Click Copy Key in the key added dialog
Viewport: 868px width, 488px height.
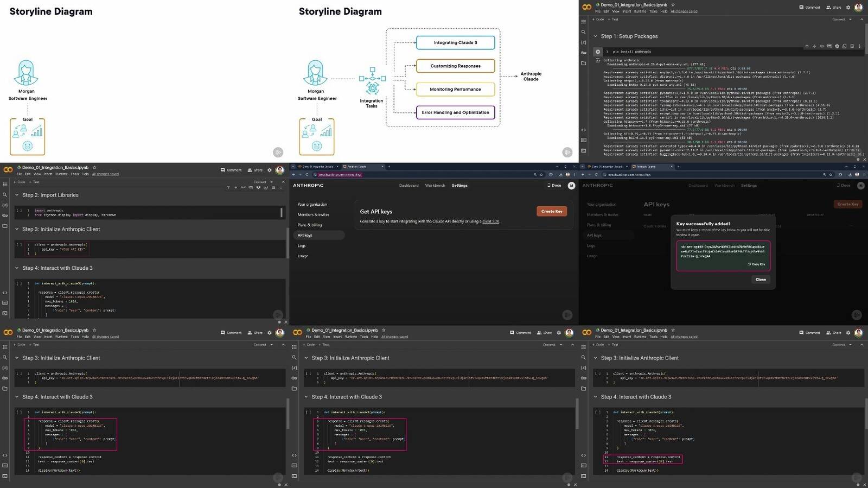757,264
